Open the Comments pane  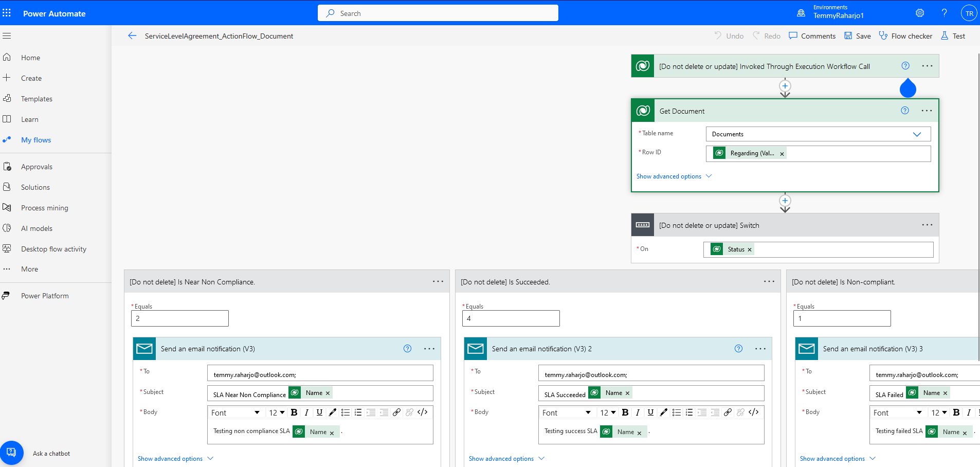click(812, 36)
